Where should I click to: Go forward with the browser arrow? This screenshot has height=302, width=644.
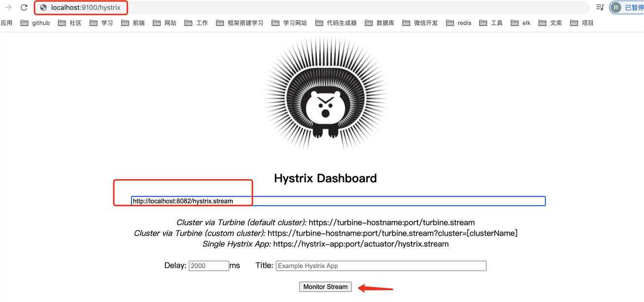(x=8, y=8)
